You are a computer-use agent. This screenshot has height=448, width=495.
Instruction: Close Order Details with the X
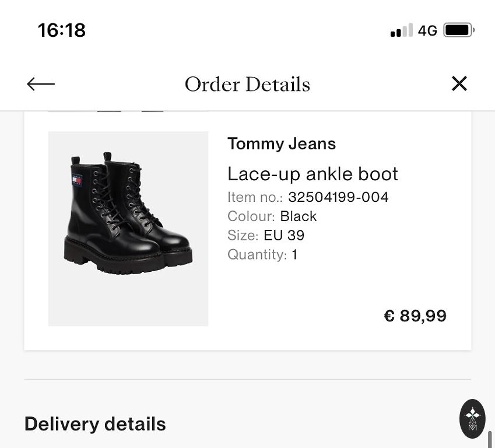tap(459, 84)
